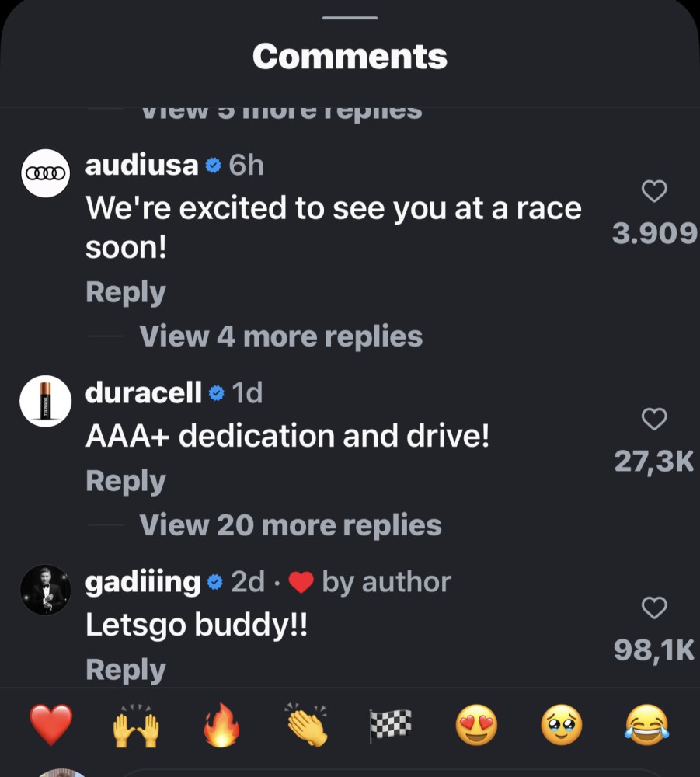Grab the sheet handle above Comments
Screen dimensions: 700x777
350,18
